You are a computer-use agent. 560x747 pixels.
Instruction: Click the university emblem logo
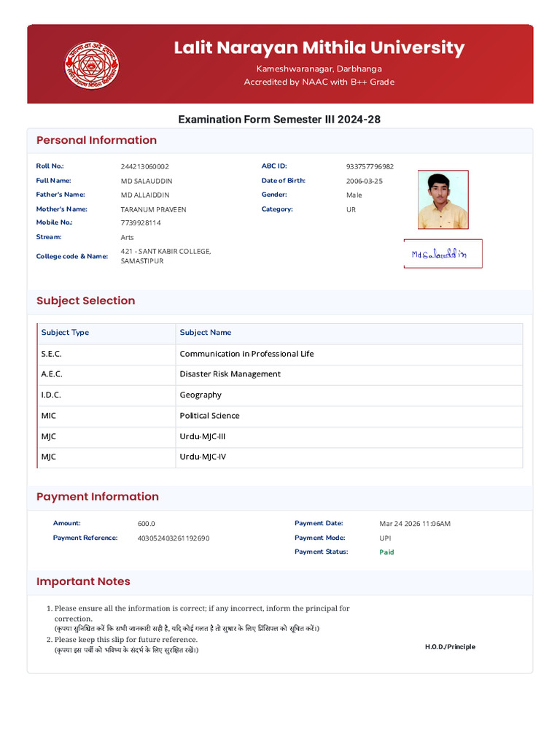click(x=91, y=65)
